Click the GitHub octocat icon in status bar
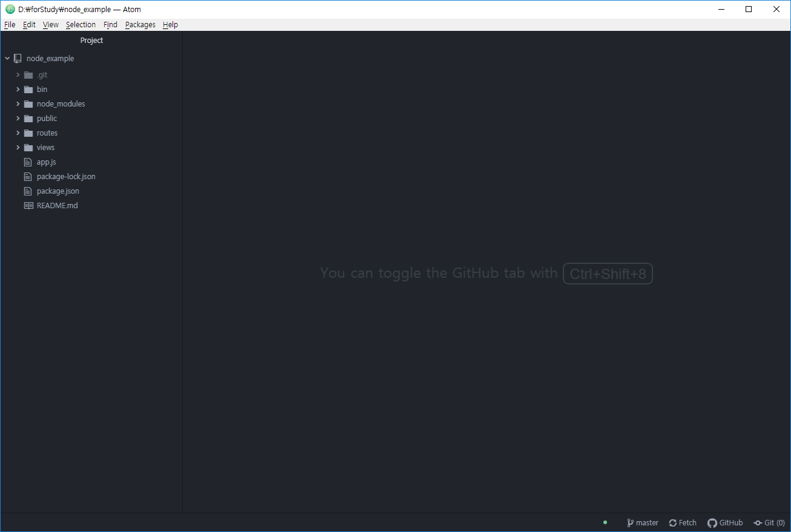The height and width of the screenshot is (532, 791). [712, 522]
